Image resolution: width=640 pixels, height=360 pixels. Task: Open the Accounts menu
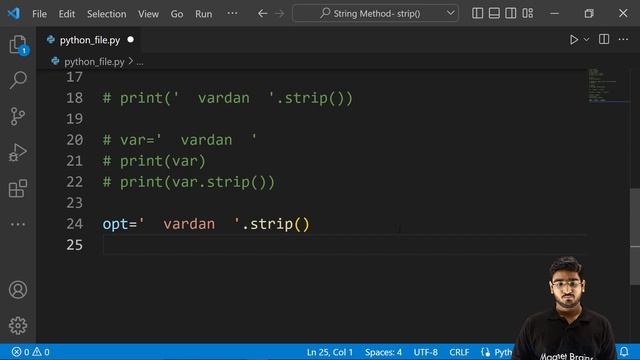tap(18, 290)
